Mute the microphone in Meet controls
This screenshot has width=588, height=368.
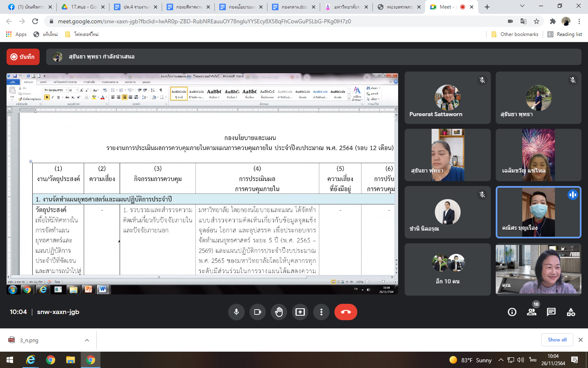[x=236, y=312]
